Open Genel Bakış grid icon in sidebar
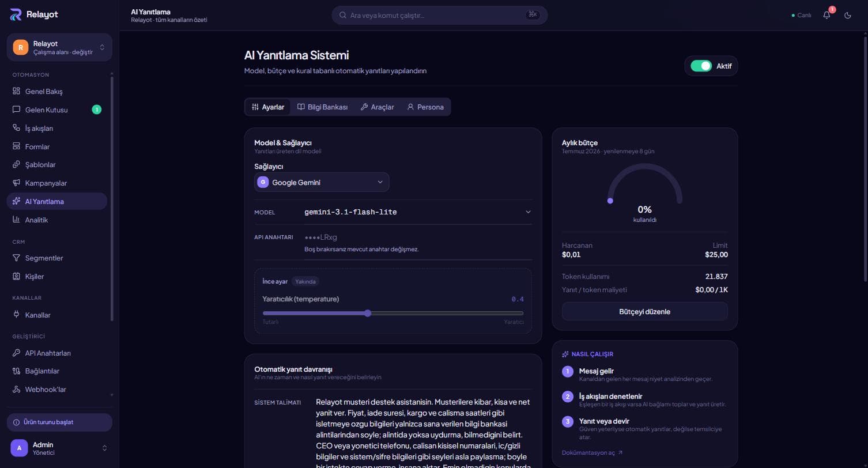 click(16, 91)
